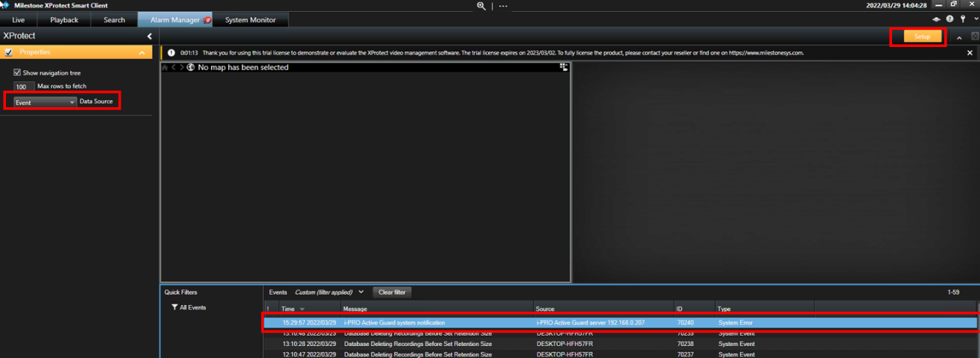
Task: Click the map home icon
Action: (x=165, y=68)
